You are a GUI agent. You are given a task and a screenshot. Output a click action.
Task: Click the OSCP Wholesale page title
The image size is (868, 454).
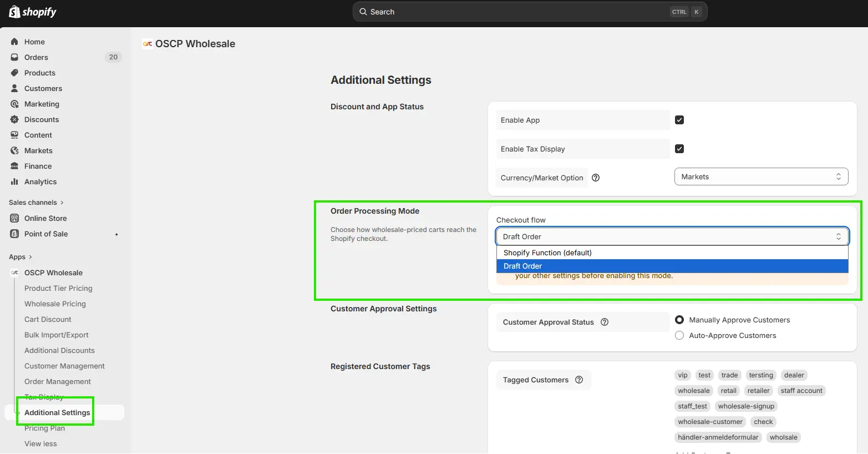pyautogui.click(x=195, y=44)
